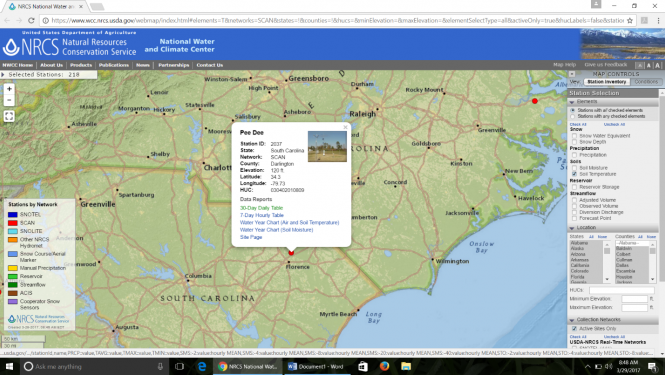Switch to Station Inventory view
The image size is (665, 375).
click(x=606, y=81)
